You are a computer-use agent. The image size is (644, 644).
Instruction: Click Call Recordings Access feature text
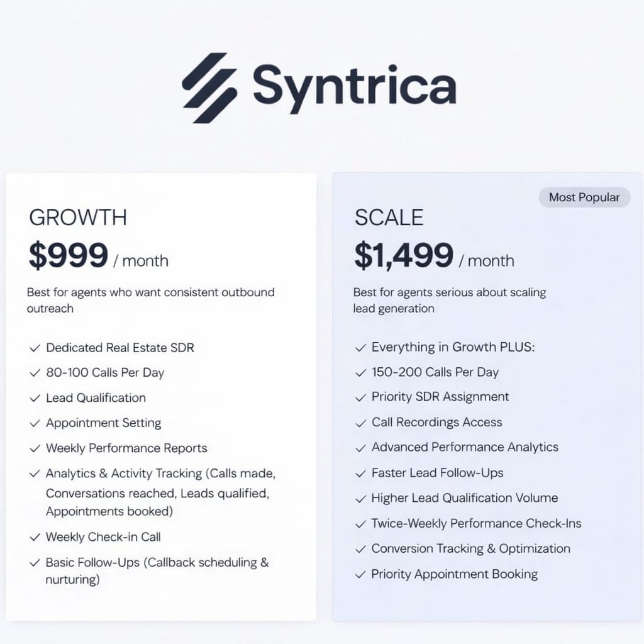tap(436, 423)
